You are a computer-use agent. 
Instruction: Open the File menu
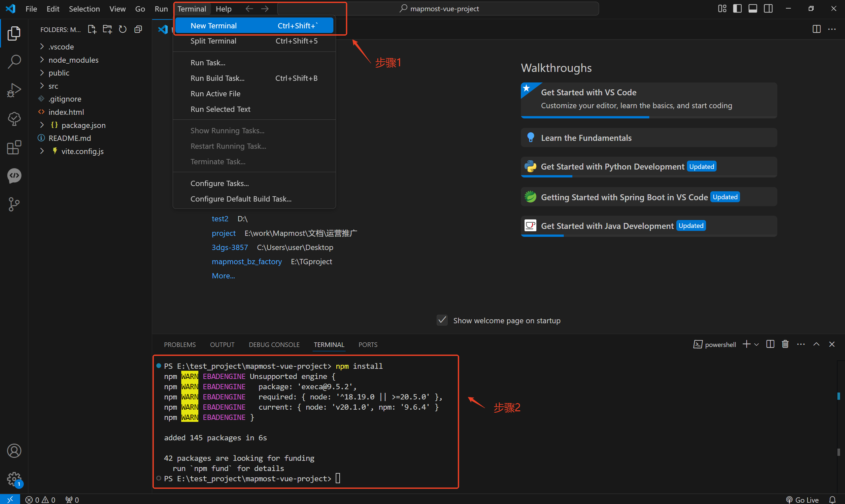point(31,9)
